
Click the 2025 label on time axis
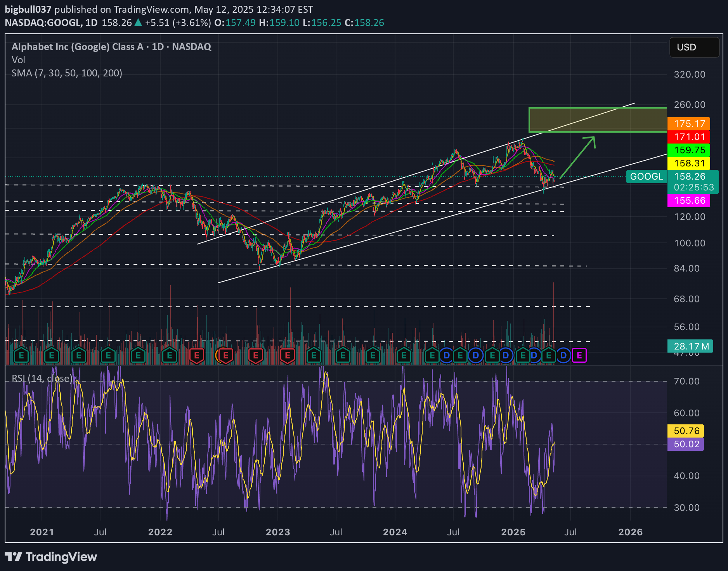[x=513, y=532]
